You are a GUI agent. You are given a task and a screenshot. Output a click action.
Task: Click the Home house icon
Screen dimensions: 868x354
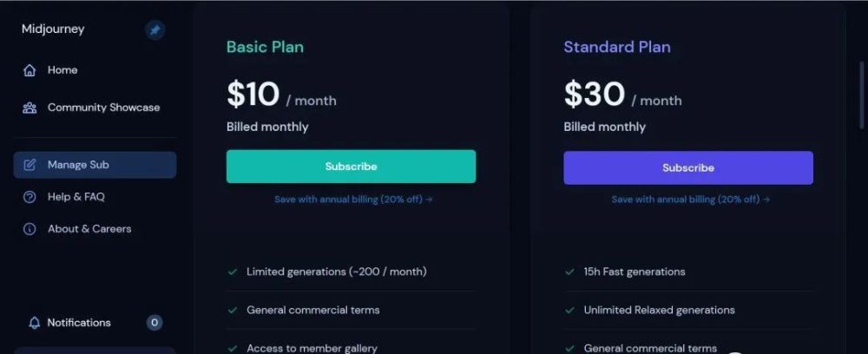tap(30, 70)
